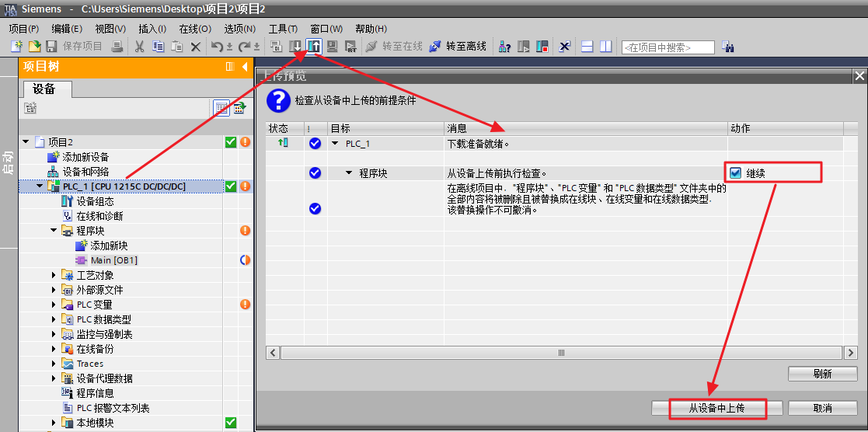Click the 在项目中搜索 search field

pyautogui.click(x=668, y=47)
